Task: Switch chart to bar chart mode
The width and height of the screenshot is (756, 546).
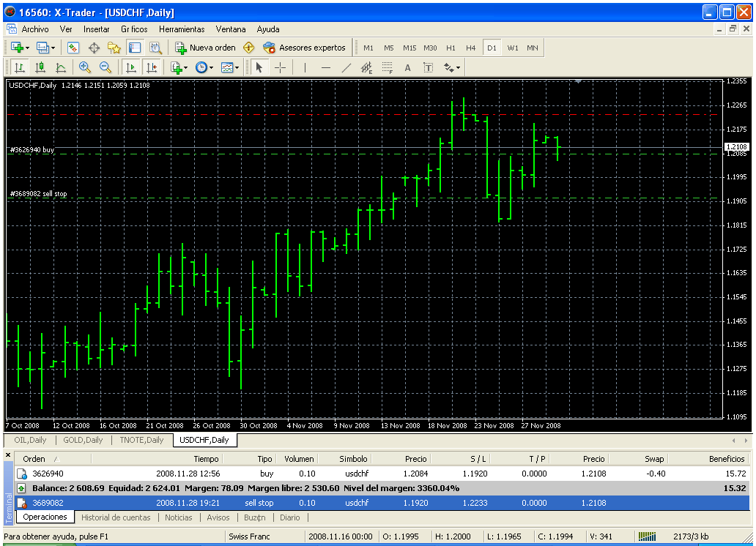Action: click(x=20, y=67)
